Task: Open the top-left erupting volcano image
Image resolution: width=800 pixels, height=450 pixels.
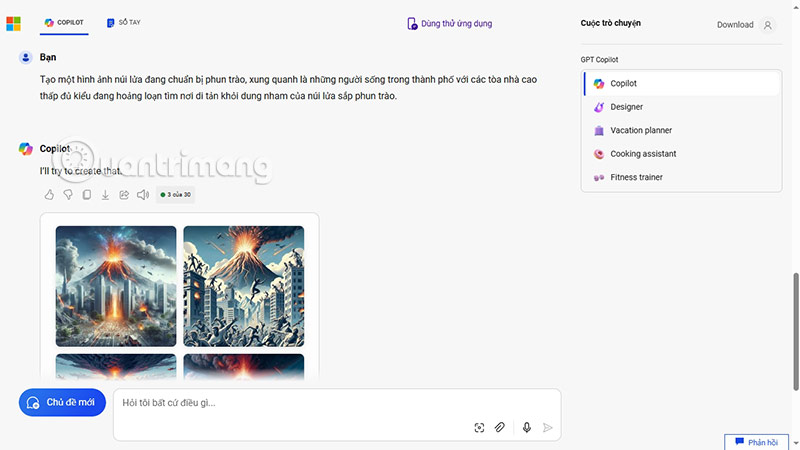Action: [x=116, y=285]
